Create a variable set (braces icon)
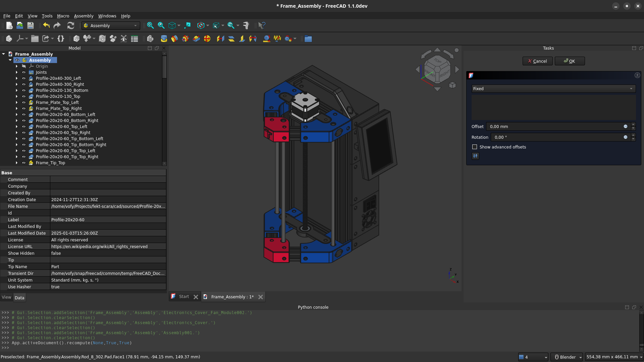Screen dimensions: 644x362 (61, 39)
